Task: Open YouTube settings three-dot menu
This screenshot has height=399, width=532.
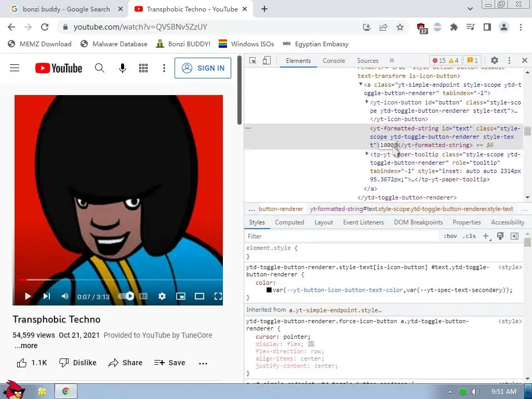Action: 164,68
